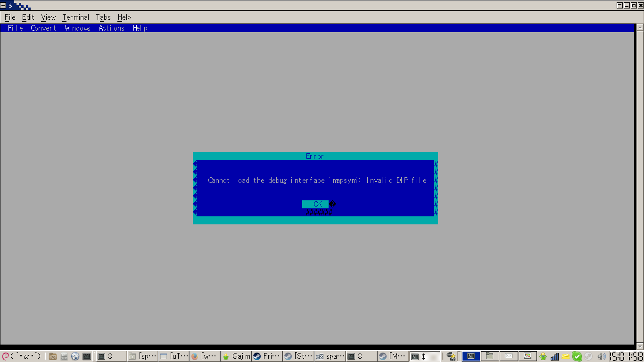Click the Debian swirl menu icon
The width and height of the screenshot is (644, 362).
click(x=5, y=356)
